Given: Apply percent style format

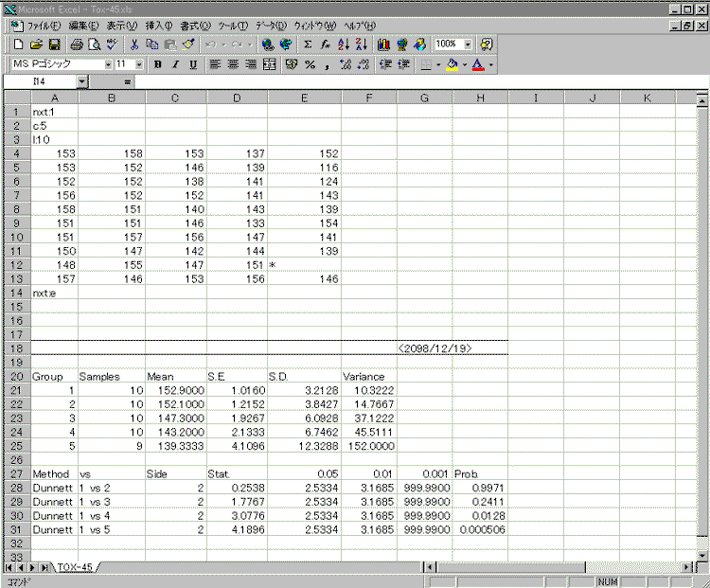Looking at the screenshot, I should click(309, 64).
